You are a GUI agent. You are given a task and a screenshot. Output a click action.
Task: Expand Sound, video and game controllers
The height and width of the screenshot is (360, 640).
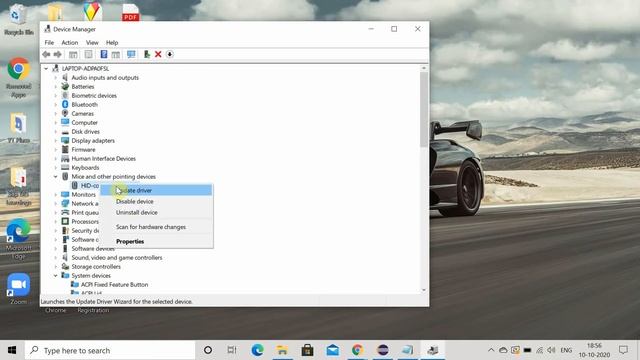point(56,258)
